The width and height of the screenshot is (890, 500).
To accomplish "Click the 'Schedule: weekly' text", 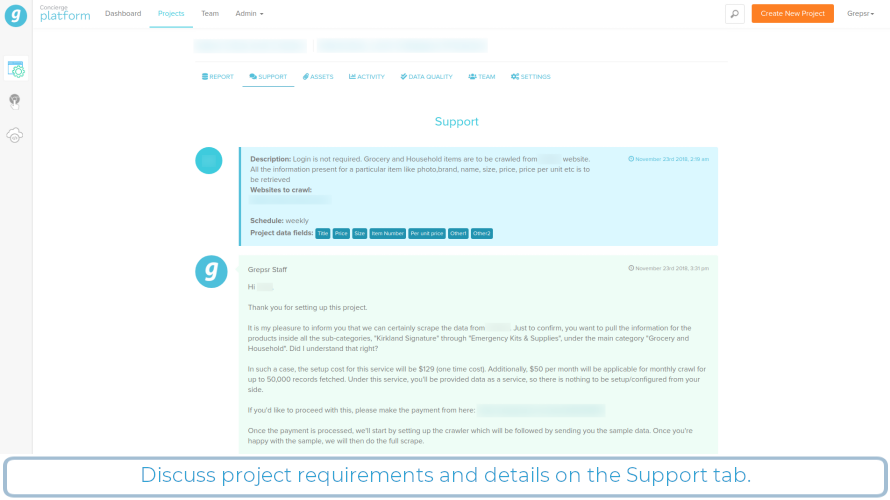I will point(279,220).
